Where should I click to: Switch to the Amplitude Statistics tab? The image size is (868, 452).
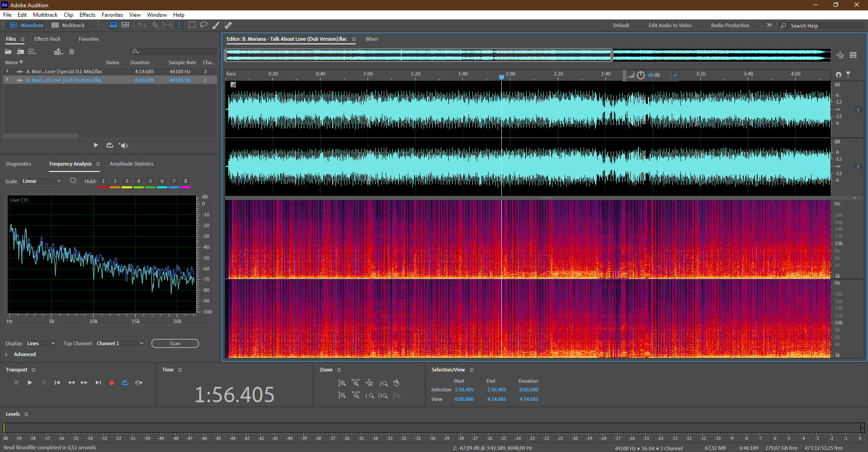[x=132, y=164]
